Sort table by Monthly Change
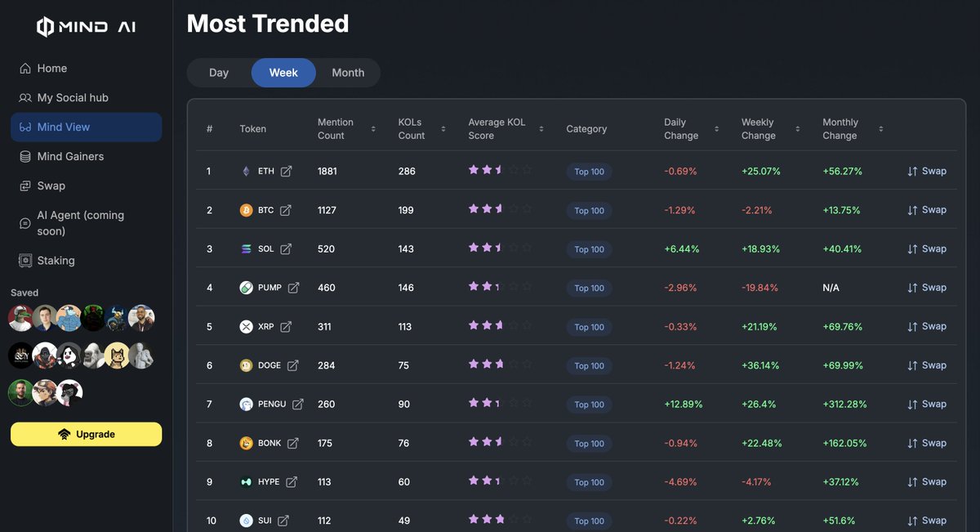Image resolution: width=980 pixels, height=532 pixels. pos(880,129)
